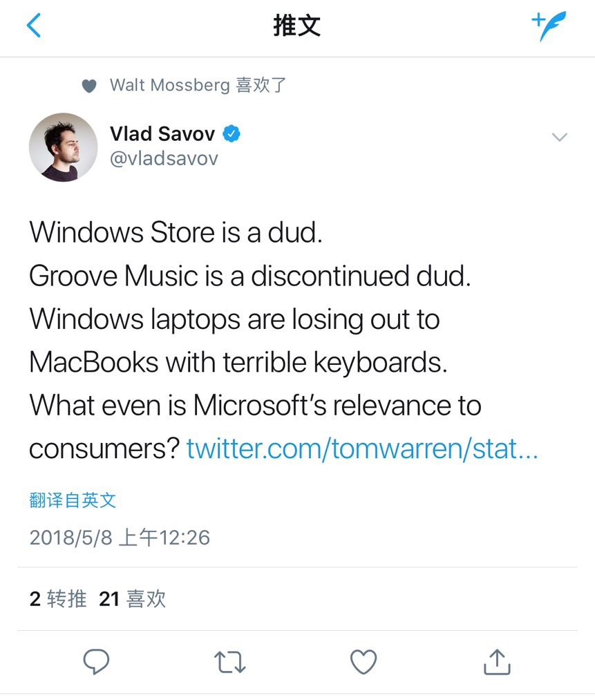This screenshot has height=700, width=595.
Task: View the 21 likes list
Action: (132, 598)
